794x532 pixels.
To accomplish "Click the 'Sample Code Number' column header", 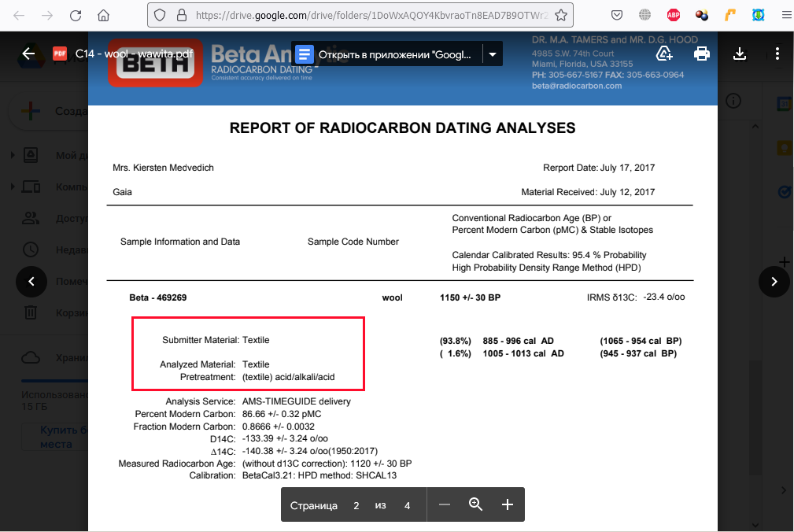I will 353,242.
